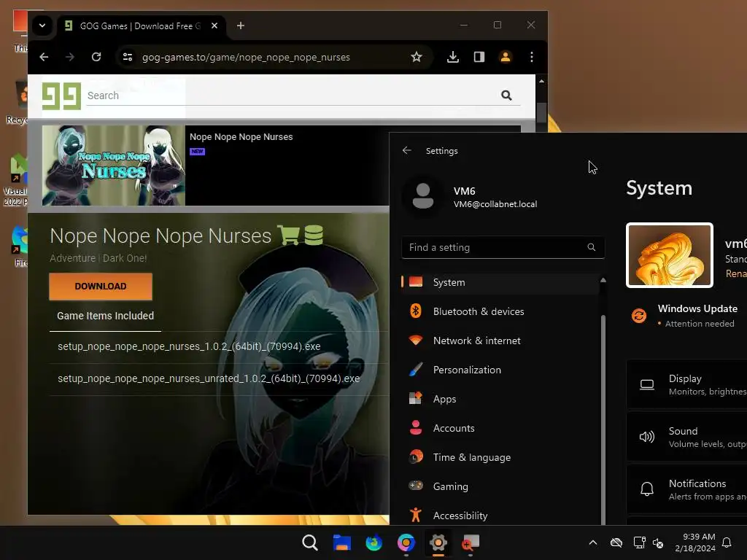Open the clock showing 9:39 AM
The image size is (747, 560).
(x=695, y=542)
